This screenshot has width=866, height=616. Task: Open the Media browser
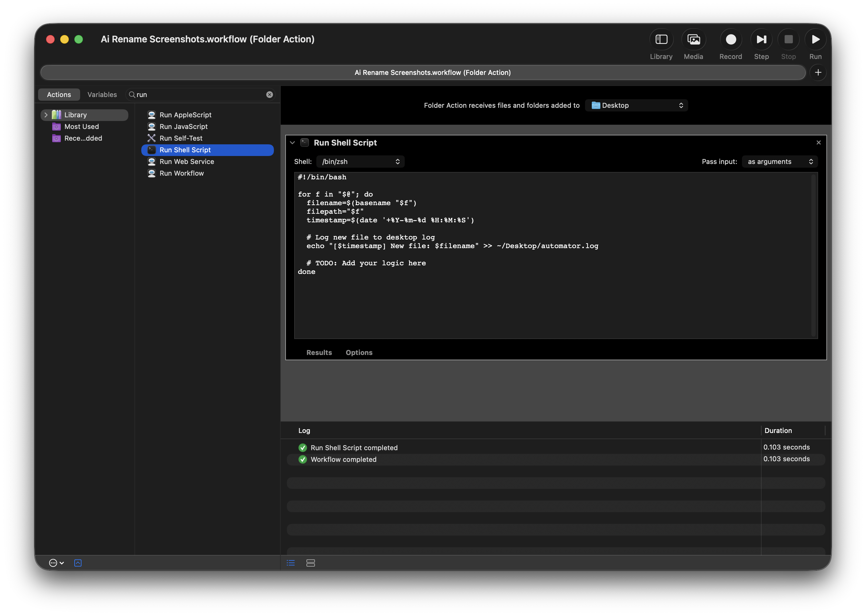point(693,39)
